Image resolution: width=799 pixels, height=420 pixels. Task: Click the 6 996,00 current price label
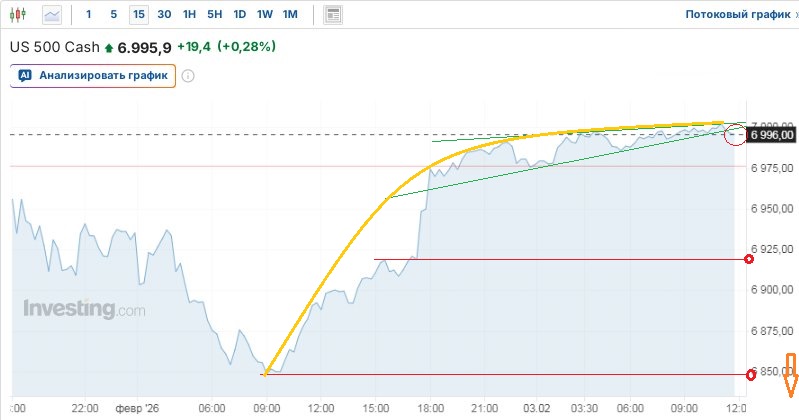[771, 135]
